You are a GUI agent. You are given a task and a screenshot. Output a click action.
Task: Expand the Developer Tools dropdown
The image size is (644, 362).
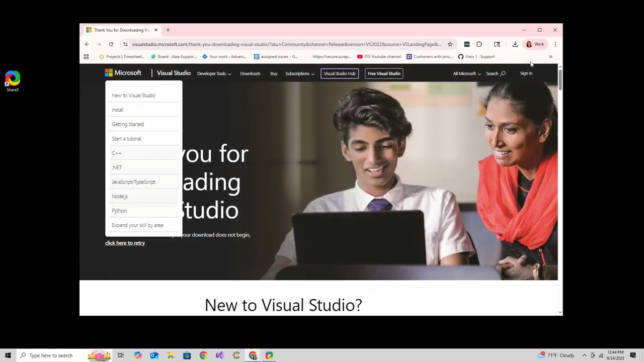coord(214,73)
